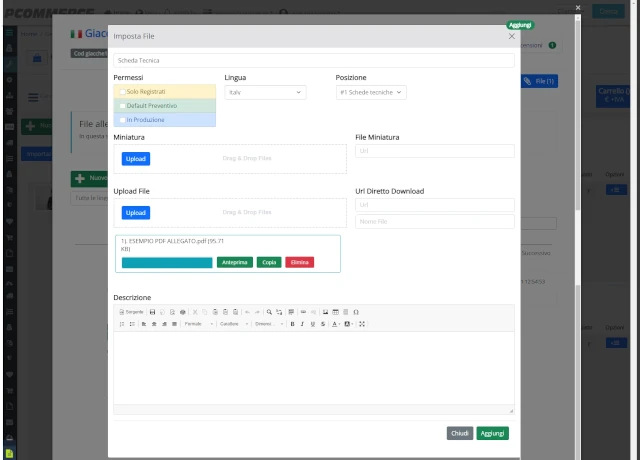Check the Solo Registrati permission
640x460 pixels.
click(x=122, y=92)
